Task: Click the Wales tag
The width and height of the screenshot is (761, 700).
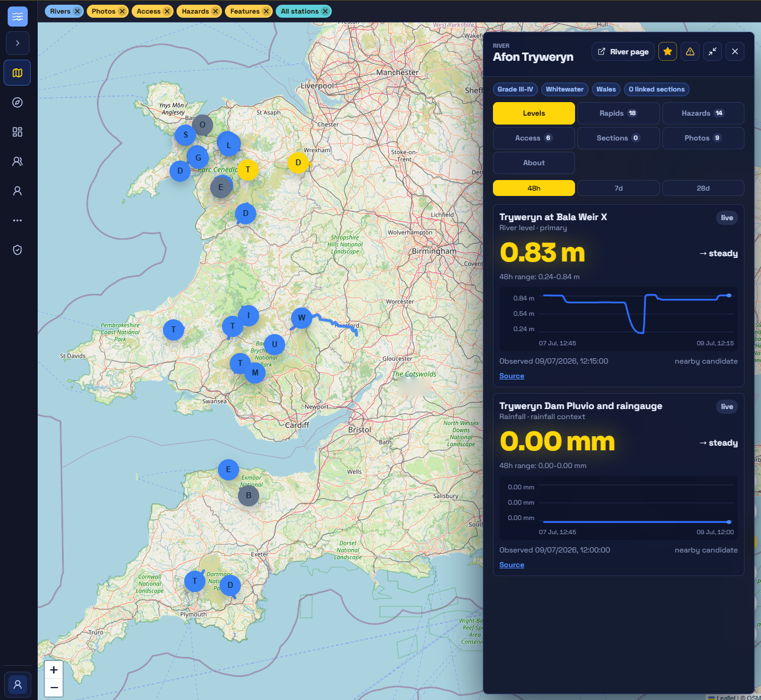Action: (x=606, y=90)
